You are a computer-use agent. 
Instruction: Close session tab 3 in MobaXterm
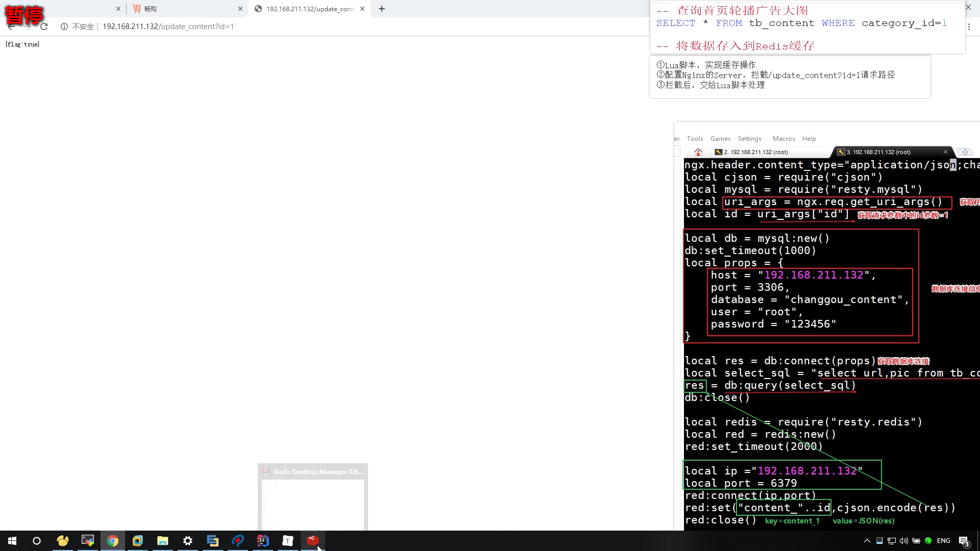coord(945,152)
